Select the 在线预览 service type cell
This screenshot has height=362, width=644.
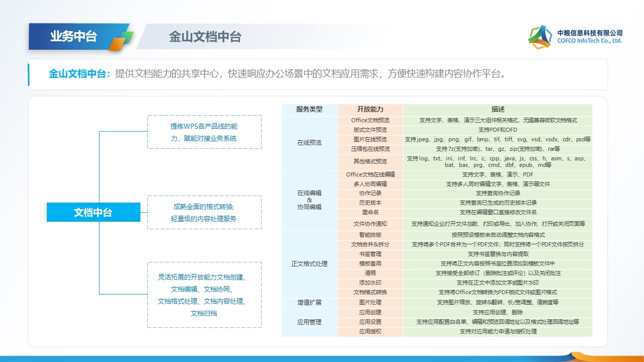(x=309, y=143)
